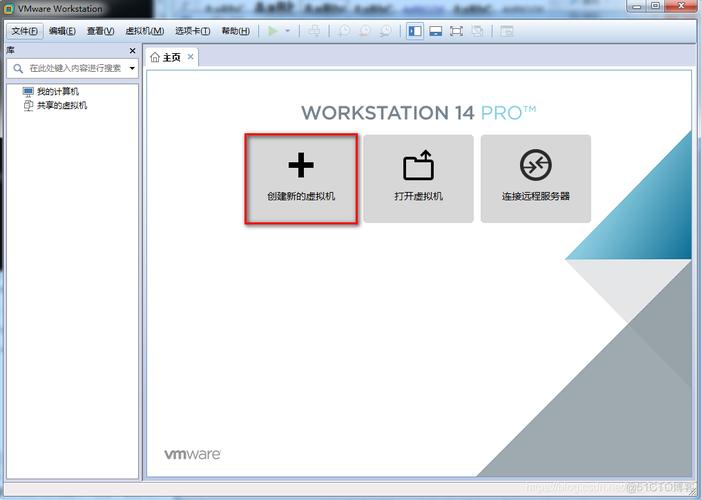Open the 文件(F) menu
Image resolution: width=701 pixels, height=500 pixels.
coord(24,31)
